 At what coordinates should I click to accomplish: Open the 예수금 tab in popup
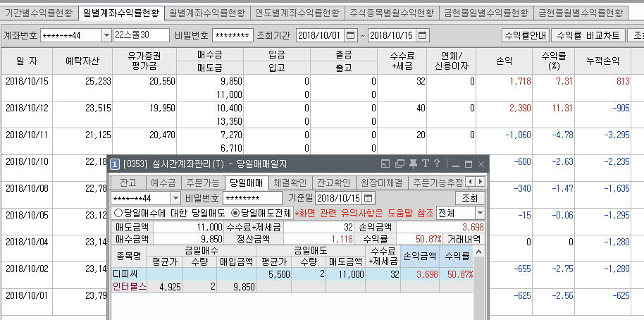[163, 183]
